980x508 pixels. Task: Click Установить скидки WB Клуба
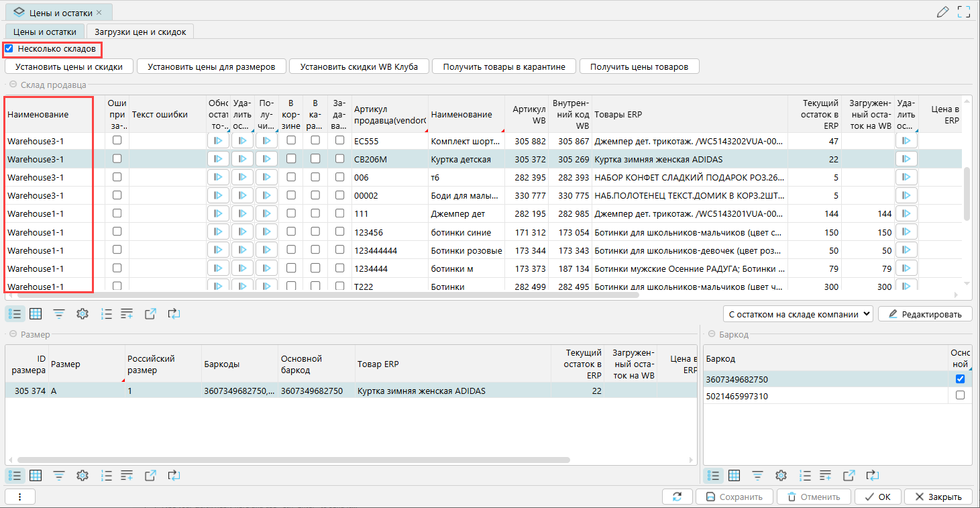(x=359, y=66)
